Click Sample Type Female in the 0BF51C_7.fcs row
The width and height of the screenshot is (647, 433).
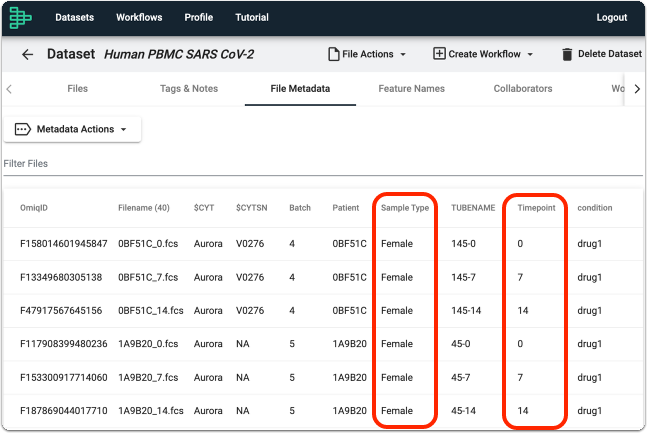397,277
